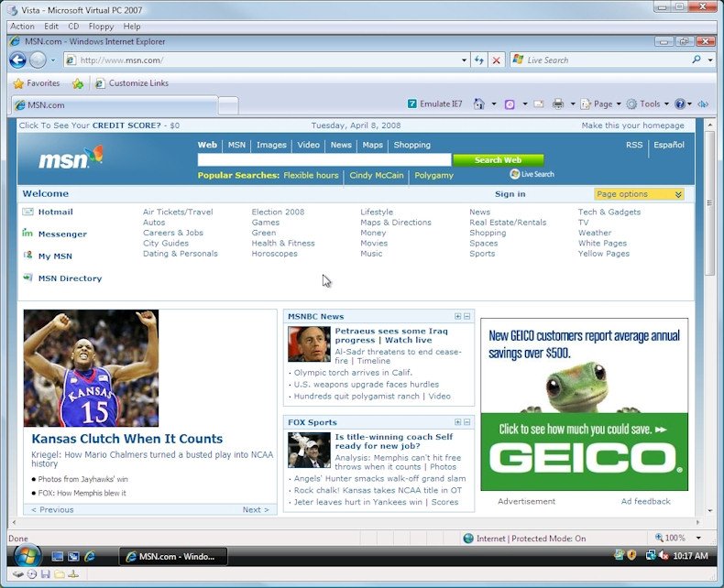This screenshot has width=724, height=588.
Task: Click the zoom magnifier in IE status bar
Action: click(x=659, y=538)
